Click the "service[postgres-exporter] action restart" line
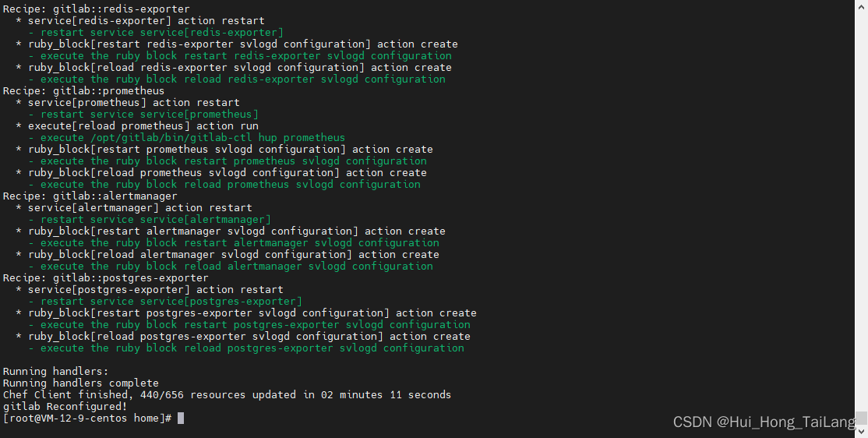 155,290
